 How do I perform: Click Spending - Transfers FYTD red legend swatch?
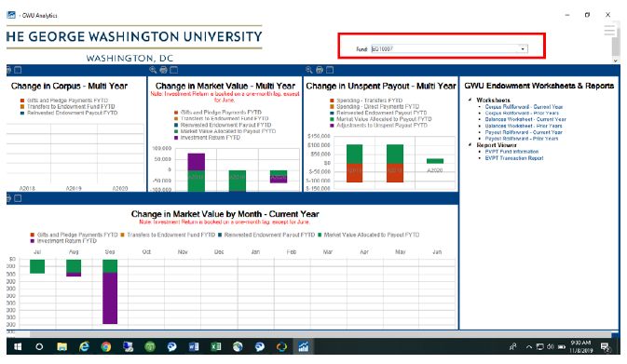point(332,101)
